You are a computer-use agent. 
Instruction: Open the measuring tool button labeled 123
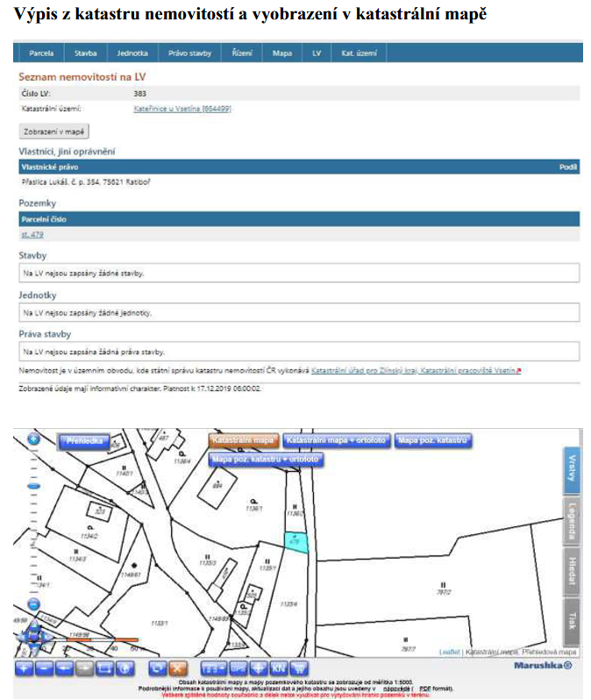pos(213,668)
